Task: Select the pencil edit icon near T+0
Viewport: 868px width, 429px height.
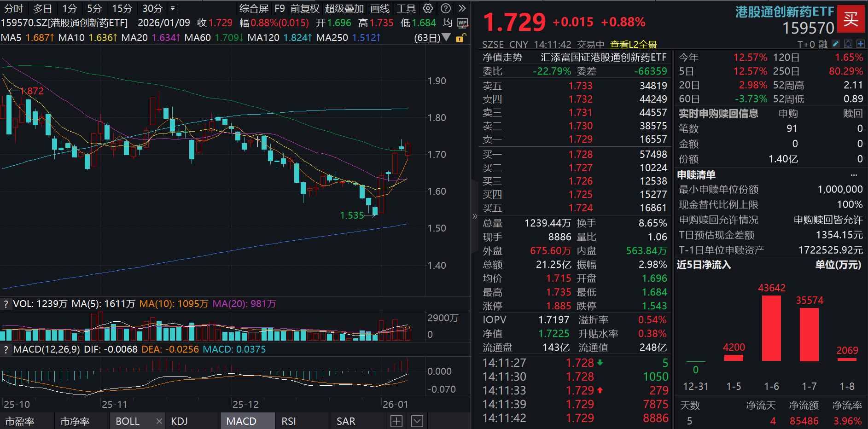Action: tap(835, 44)
